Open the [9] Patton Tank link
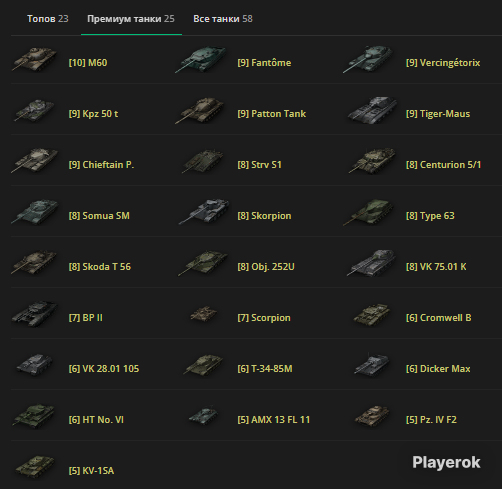The width and height of the screenshot is (502, 489). pos(272,114)
